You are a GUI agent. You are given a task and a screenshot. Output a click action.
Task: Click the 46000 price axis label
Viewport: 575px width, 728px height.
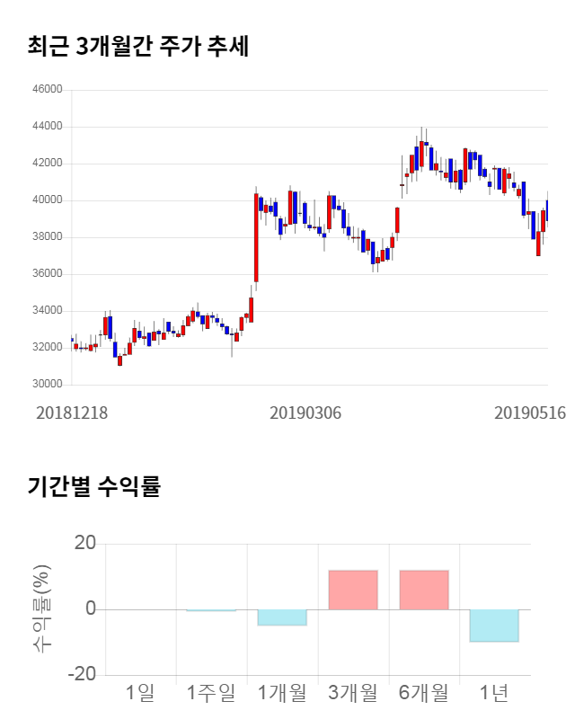[48, 90]
